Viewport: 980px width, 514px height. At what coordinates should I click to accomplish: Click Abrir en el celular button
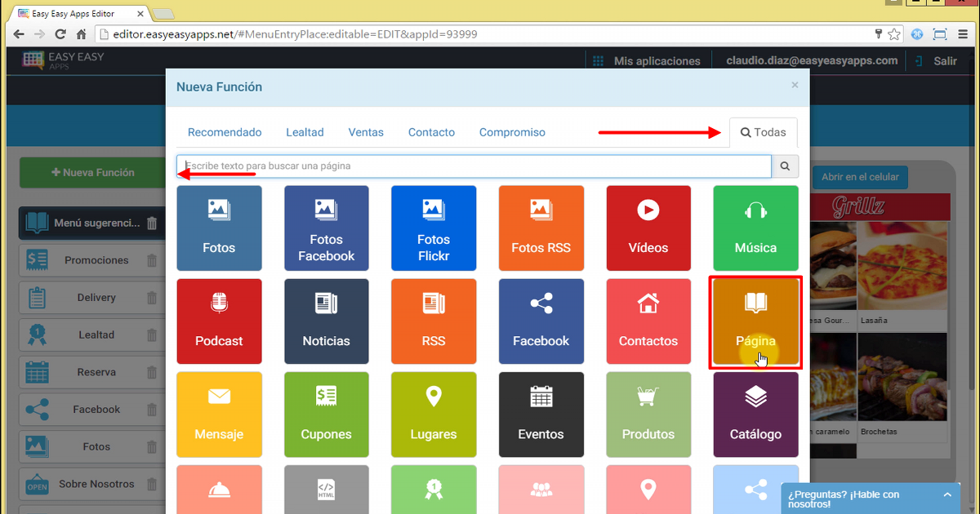point(860,177)
